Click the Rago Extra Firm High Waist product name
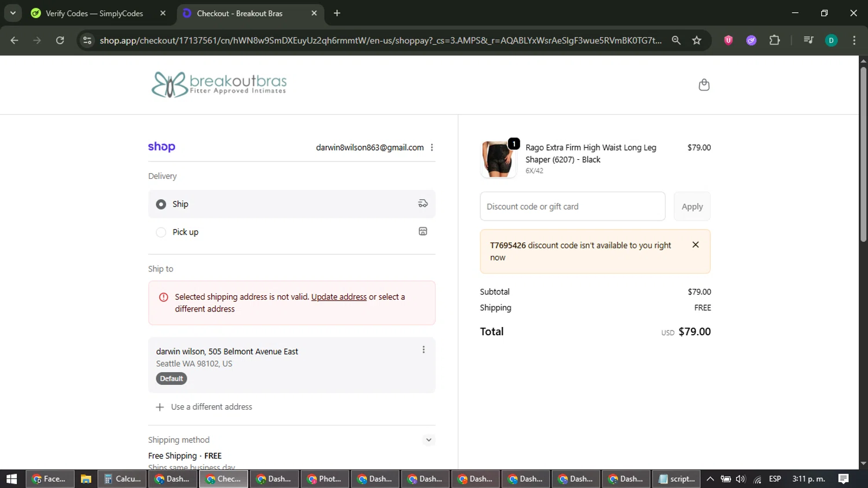Viewport: 868px width, 488px height. [x=591, y=153]
